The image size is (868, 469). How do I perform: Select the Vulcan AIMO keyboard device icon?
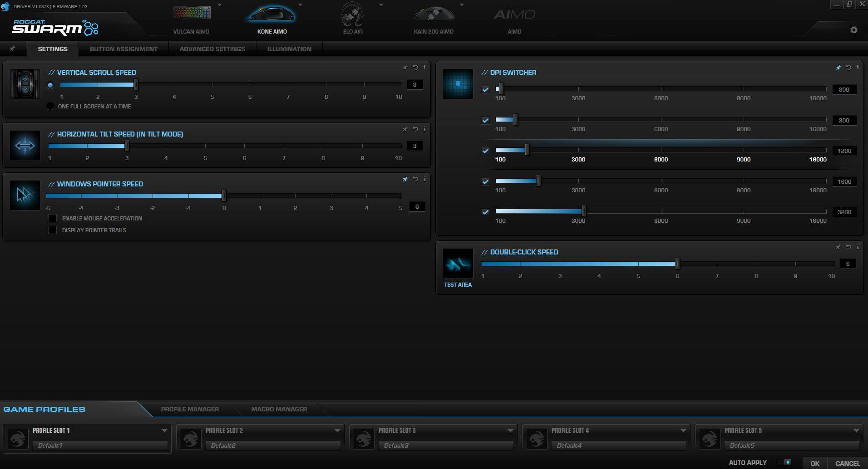(x=192, y=14)
